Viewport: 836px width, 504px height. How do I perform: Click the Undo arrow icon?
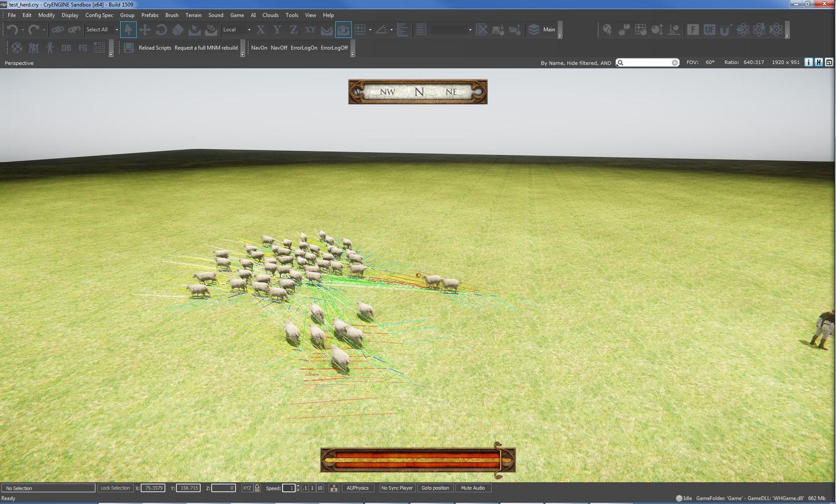coord(13,30)
